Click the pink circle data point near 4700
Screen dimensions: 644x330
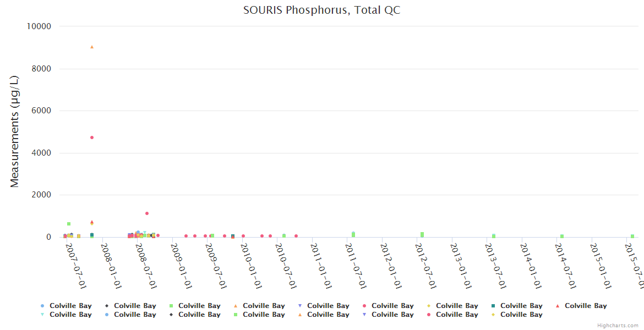point(92,137)
